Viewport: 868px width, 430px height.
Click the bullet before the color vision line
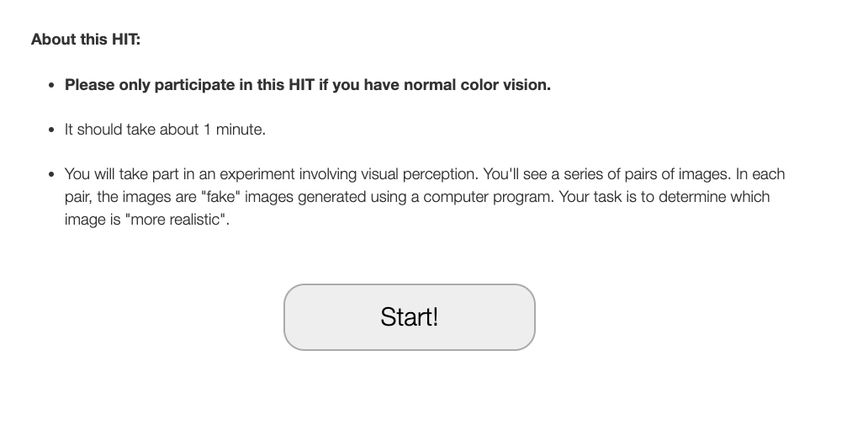tap(51, 85)
